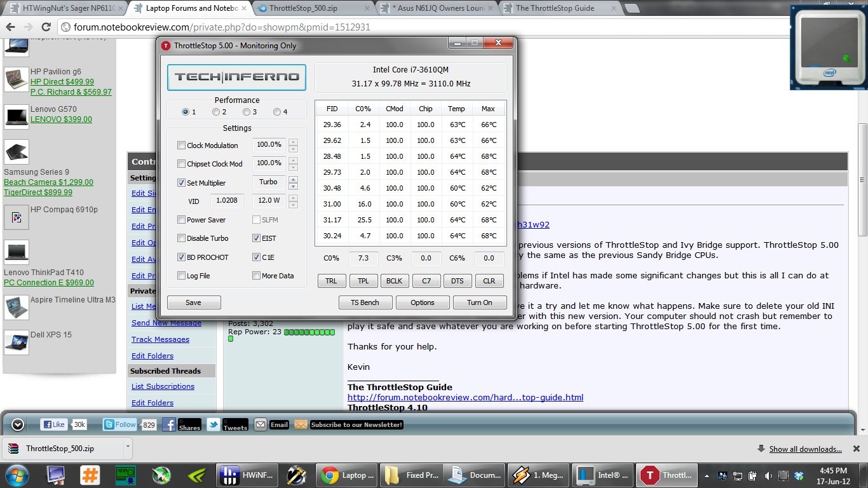This screenshot has height=488, width=868.
Task: Decrease Set Multiplier with down arrow
Action: click(x=293, y=186)
